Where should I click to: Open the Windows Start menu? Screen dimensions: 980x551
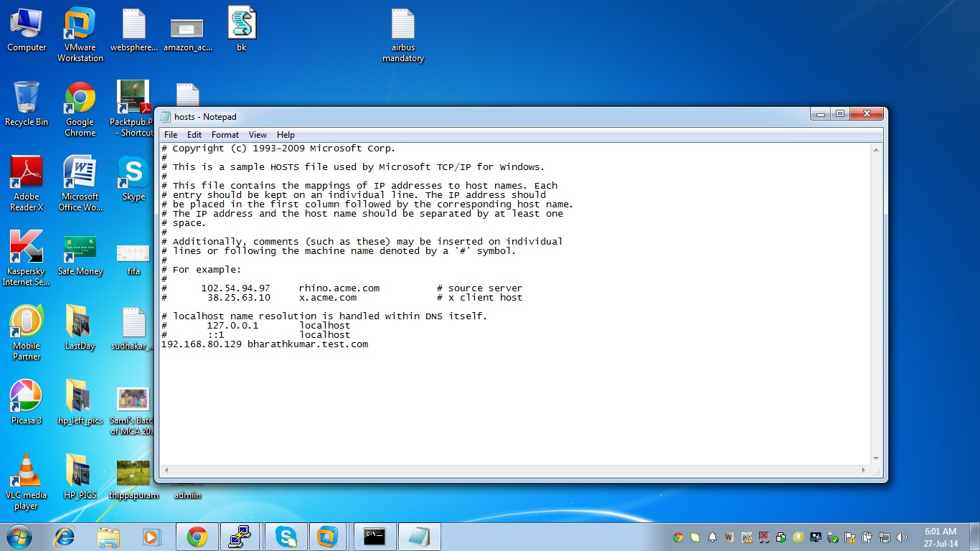click(19, 537)
